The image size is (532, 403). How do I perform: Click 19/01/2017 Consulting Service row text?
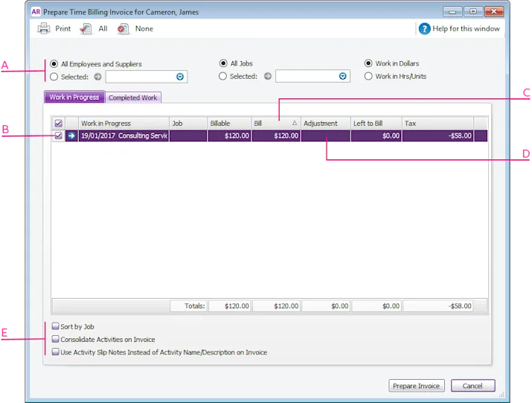pyautogui.click(x=124, y=136)
